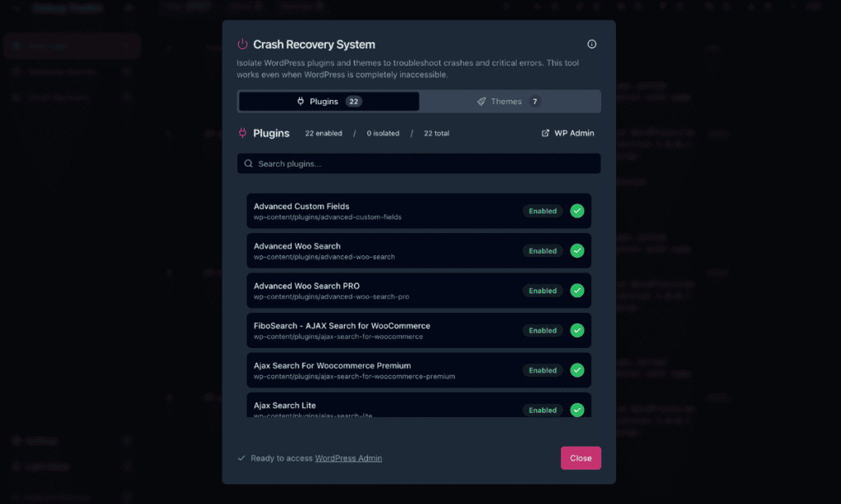
Task: Click Enabled badge for FiboSearch row
Action: pyautogui.click(x=543, y=330)
